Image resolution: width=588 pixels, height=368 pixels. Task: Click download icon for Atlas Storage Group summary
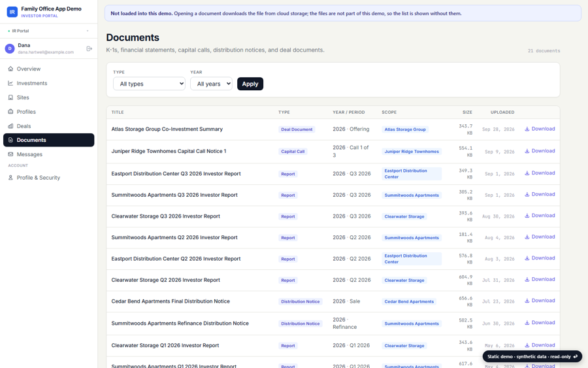(x=527, y=129)
